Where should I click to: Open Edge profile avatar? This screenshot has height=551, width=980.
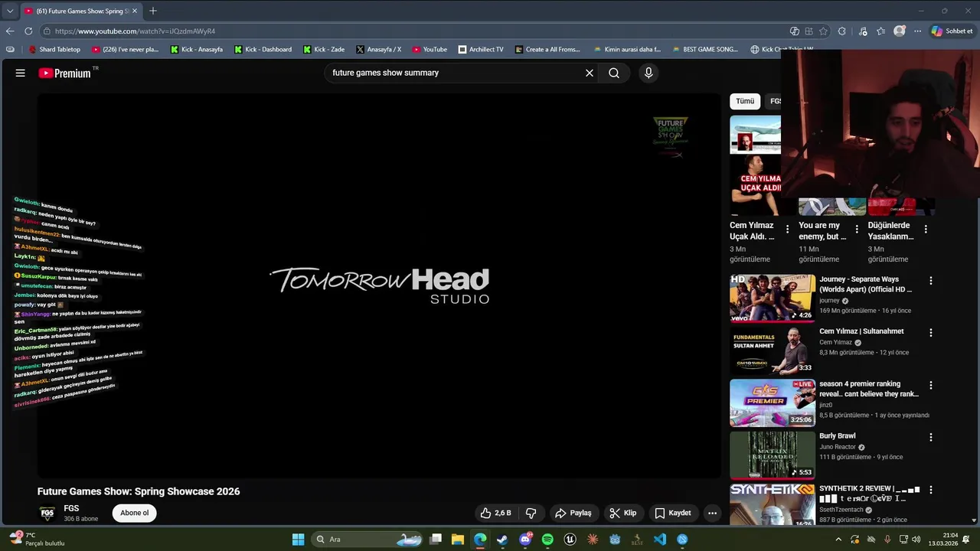click(899, 31)
